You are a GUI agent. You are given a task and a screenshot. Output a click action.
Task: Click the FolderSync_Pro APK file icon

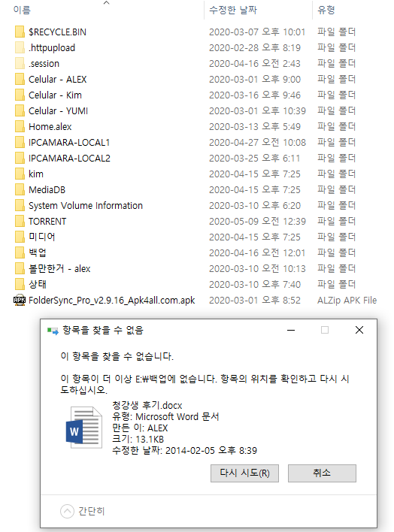[x=20, y=301]
